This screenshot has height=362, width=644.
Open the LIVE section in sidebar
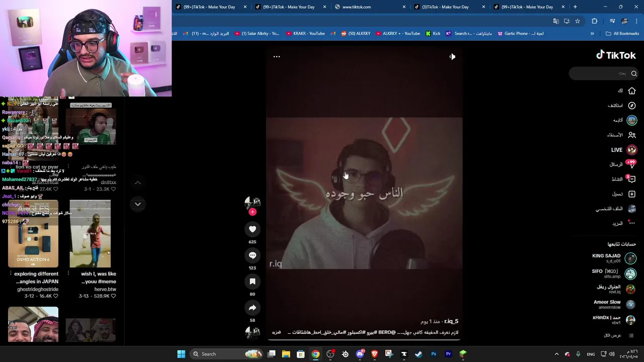624,150
